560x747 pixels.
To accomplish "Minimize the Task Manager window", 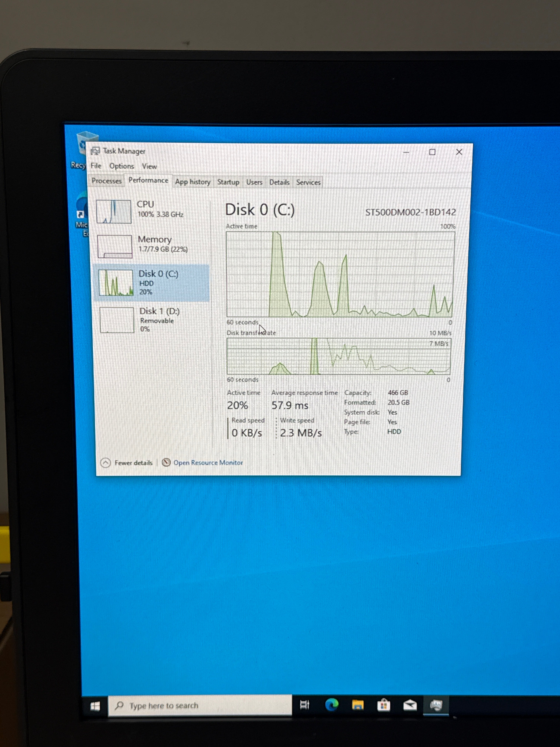I will coord(406,152).
